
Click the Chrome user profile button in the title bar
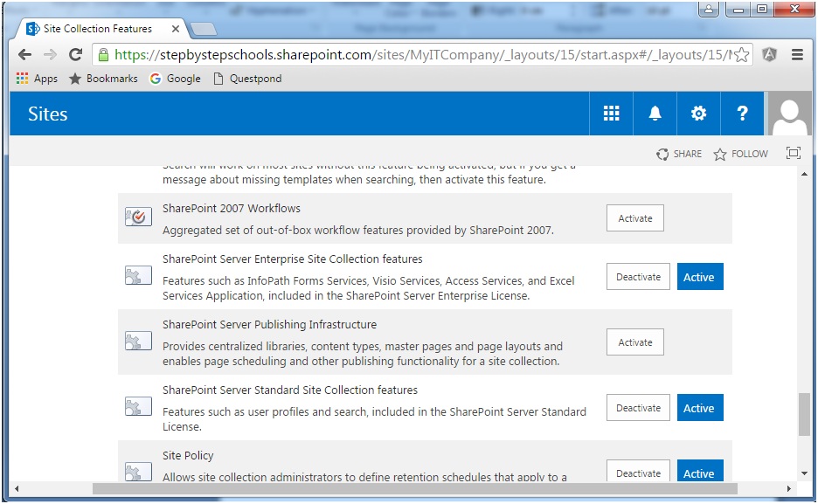[709, 9]
